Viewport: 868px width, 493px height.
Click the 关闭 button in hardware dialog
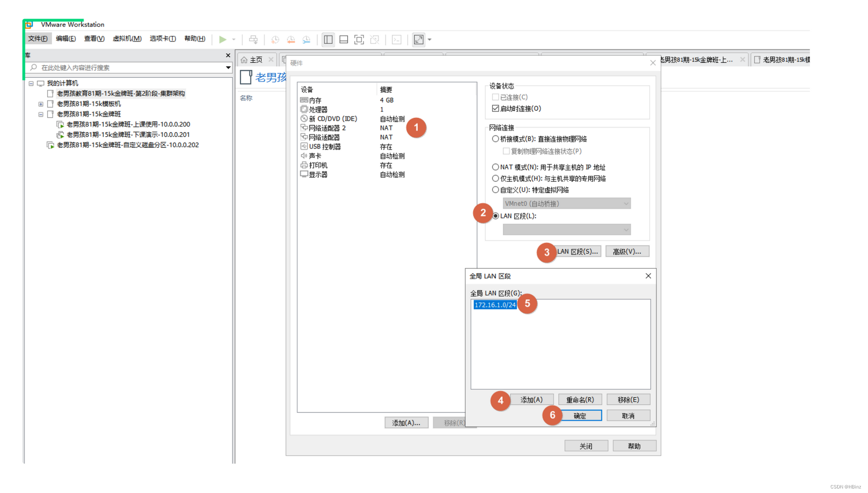click(586, 446)
